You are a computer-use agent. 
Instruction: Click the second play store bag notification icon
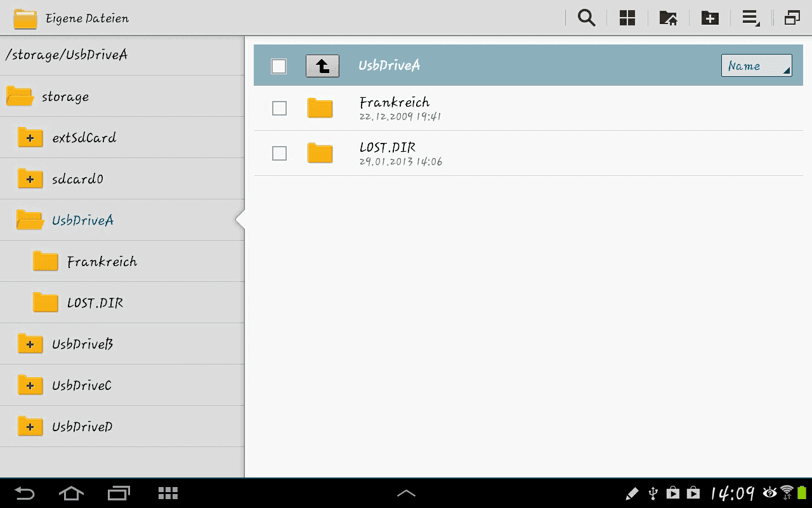coord(693,493)
